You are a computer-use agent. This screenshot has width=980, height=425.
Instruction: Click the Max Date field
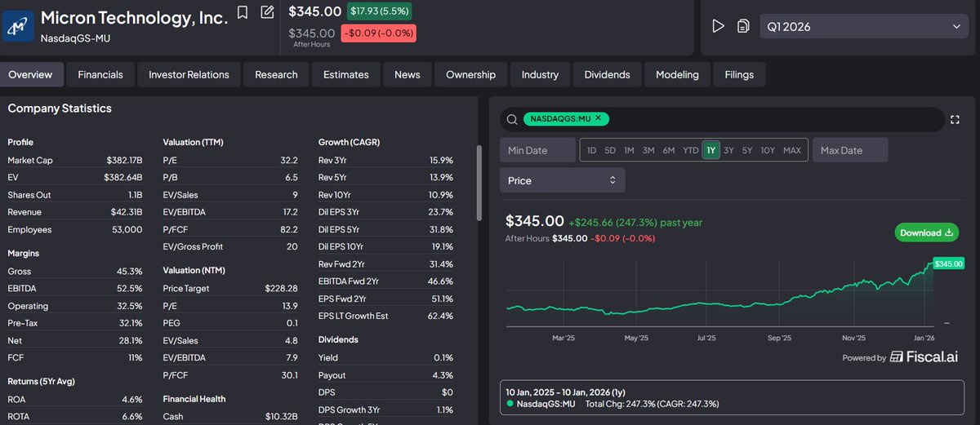click(x=850, y=150)
